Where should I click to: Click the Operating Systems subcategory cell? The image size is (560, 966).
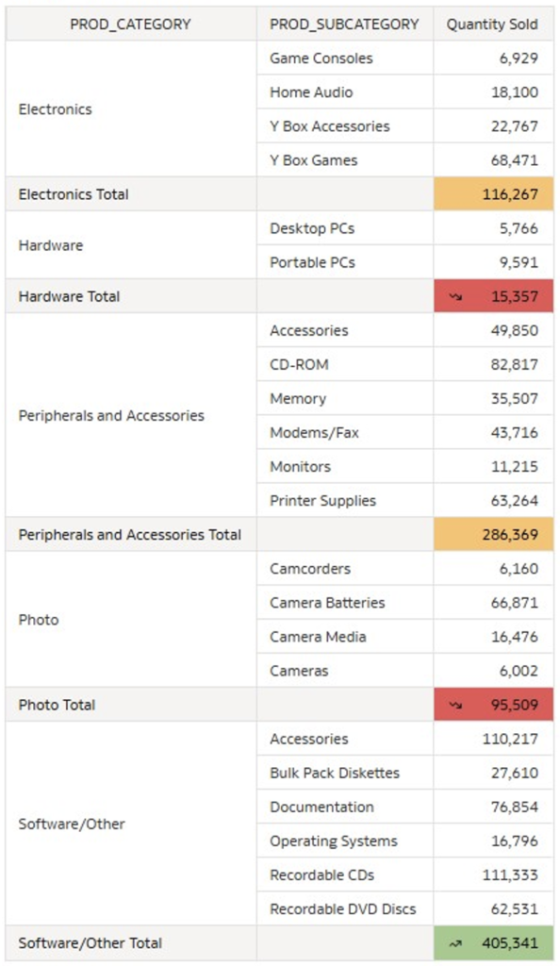pos(345,841)
